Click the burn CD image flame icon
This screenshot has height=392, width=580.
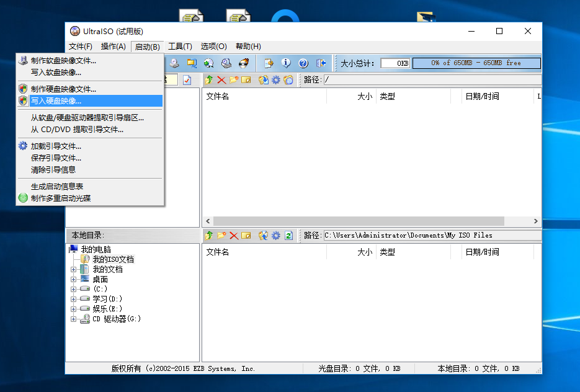pos(244,63)
